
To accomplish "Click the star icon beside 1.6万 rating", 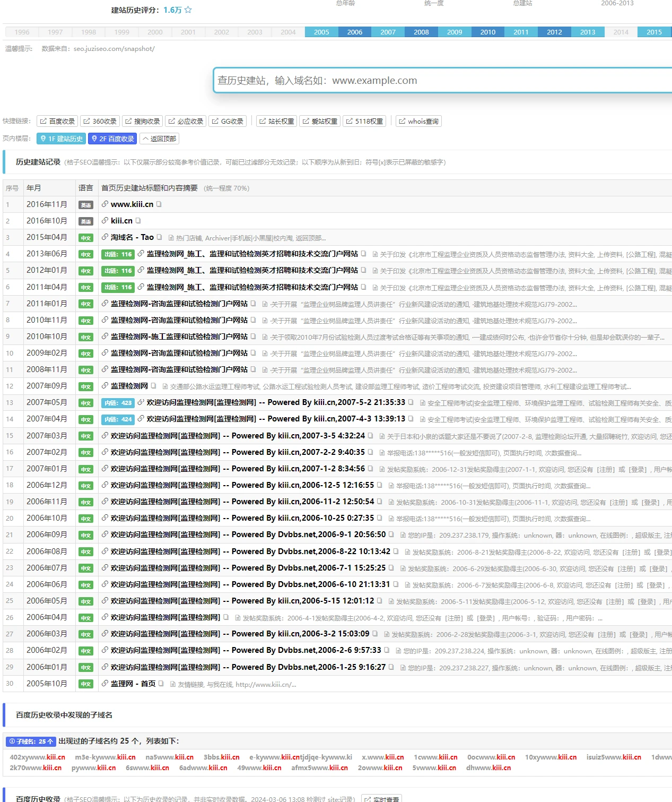I will coord(188,10).
